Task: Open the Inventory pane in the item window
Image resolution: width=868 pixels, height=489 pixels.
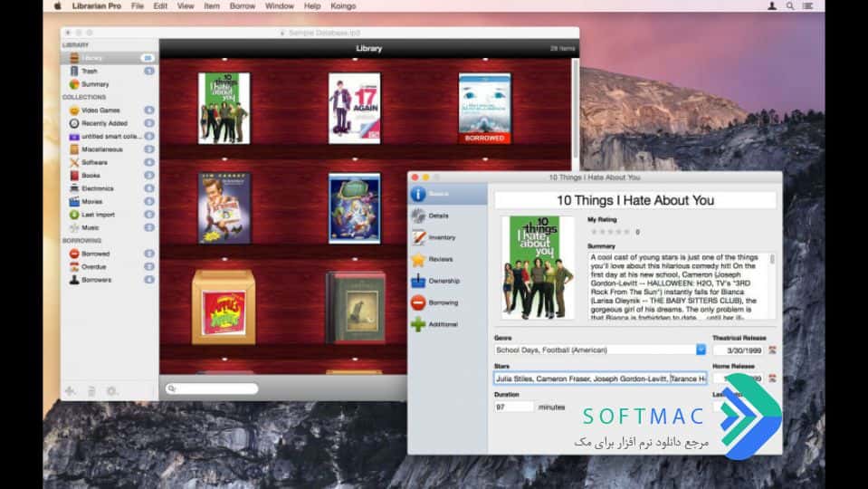Action: pos(448,237)
